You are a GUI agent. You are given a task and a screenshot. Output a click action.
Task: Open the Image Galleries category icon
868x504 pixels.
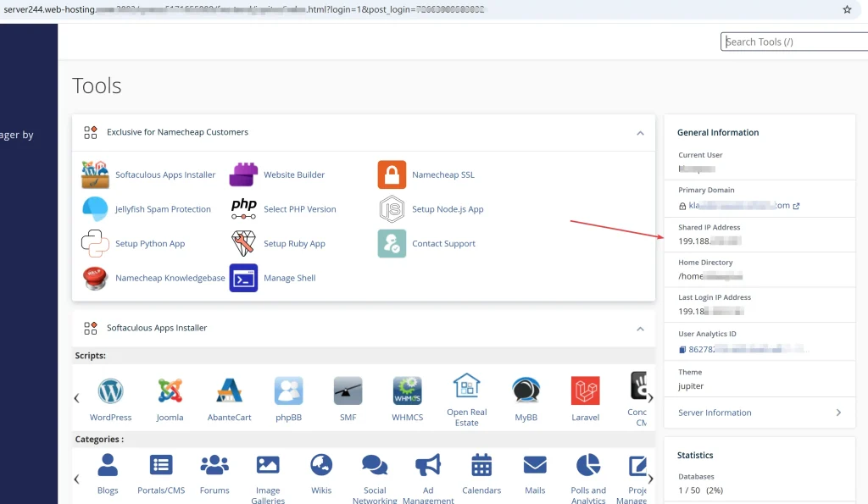(x=268, y=465)
